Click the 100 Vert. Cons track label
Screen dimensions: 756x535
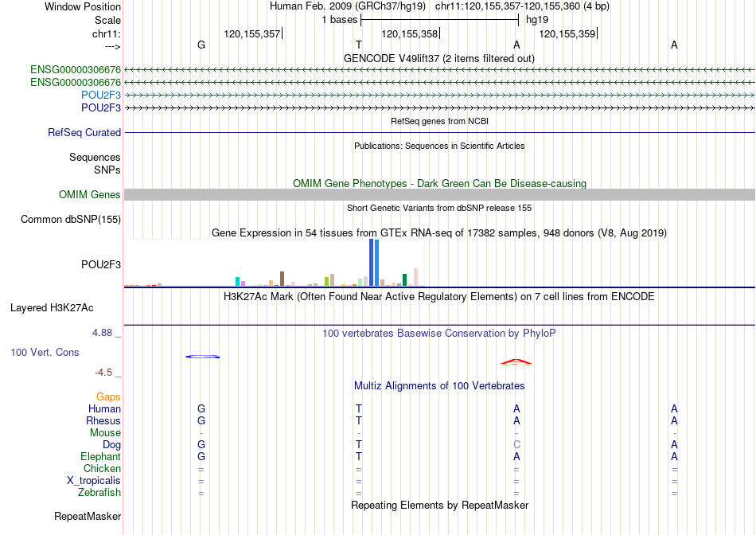pyautogui.click(x=45, y=352)
